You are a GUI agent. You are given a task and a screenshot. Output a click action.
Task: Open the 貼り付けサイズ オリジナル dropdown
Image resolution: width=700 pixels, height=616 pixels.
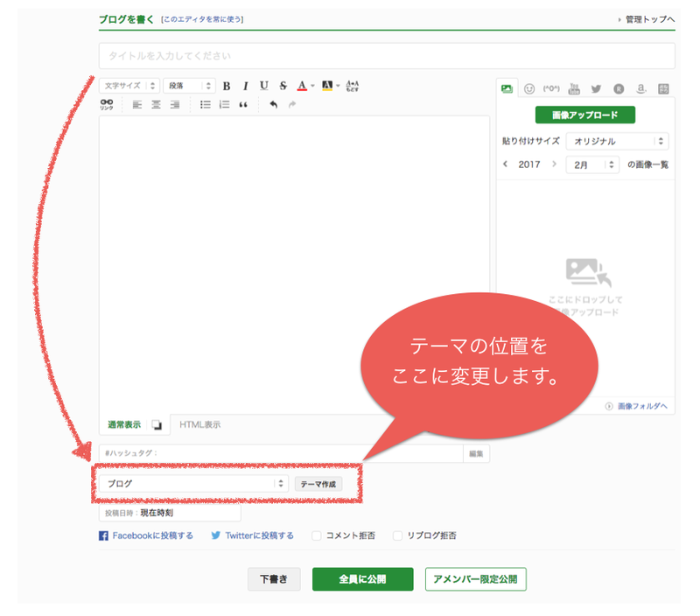tap(617, 141)
